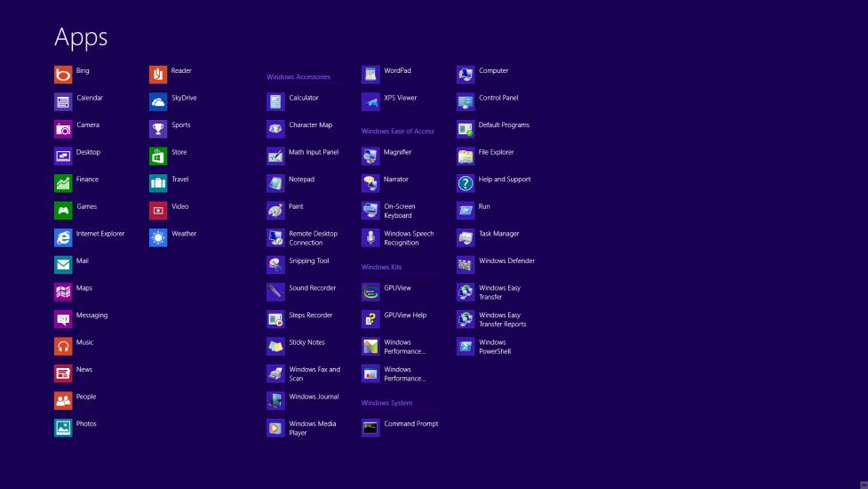Launch the Snipping Tool icon

point(275,264)
